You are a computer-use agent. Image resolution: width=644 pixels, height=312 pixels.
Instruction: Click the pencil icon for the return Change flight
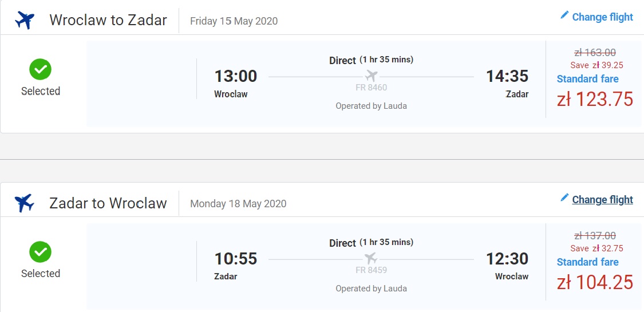[x=564, y=198]
